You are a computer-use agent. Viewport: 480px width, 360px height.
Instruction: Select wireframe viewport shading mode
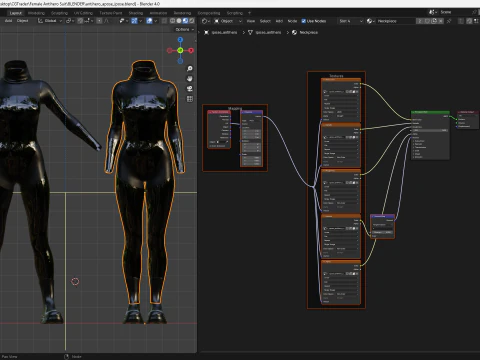point(173,21)
